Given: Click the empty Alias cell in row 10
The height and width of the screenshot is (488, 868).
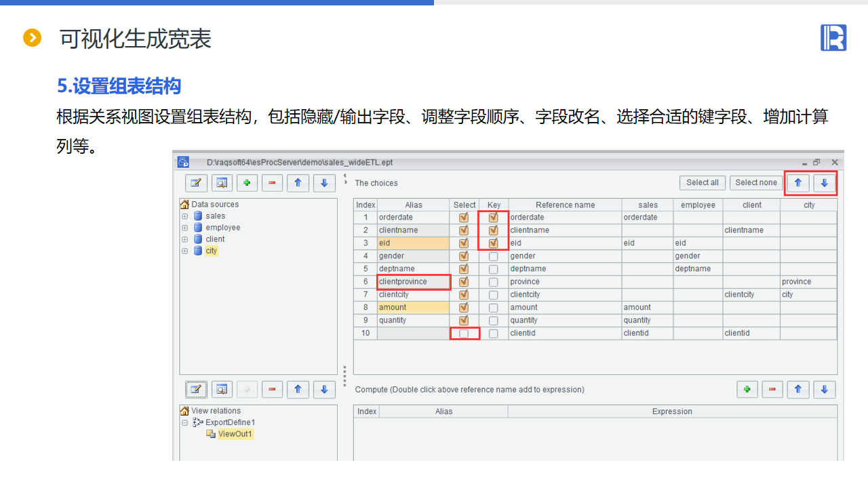Looking at the screenshot, I should [x=414, y=333].
